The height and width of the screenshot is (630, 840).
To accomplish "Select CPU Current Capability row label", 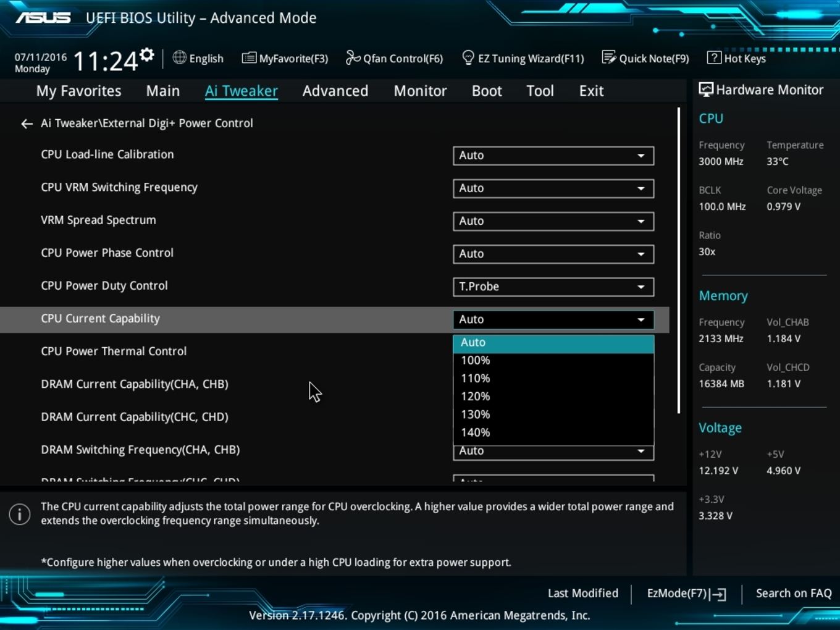I will pyautogui.click(x=100, y=319).
